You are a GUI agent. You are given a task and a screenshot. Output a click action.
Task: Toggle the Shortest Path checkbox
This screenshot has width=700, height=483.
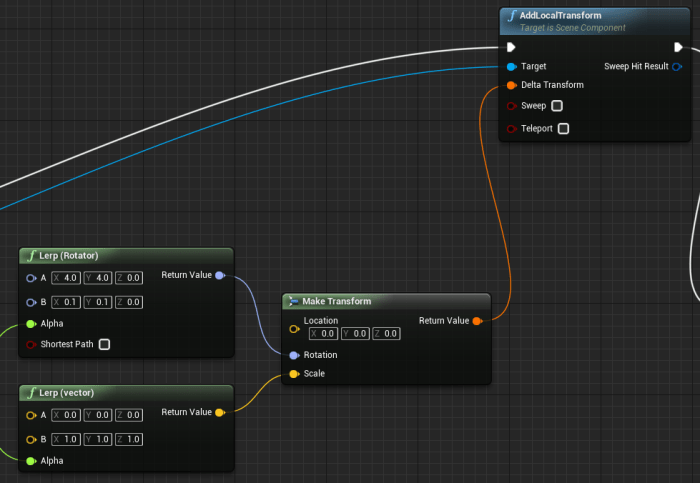pyautogui.click(x=104, y=345)
